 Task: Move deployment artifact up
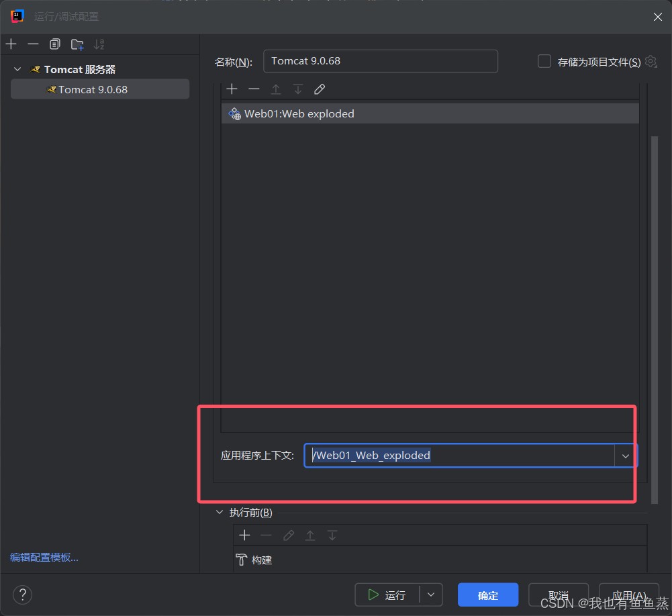276,89
